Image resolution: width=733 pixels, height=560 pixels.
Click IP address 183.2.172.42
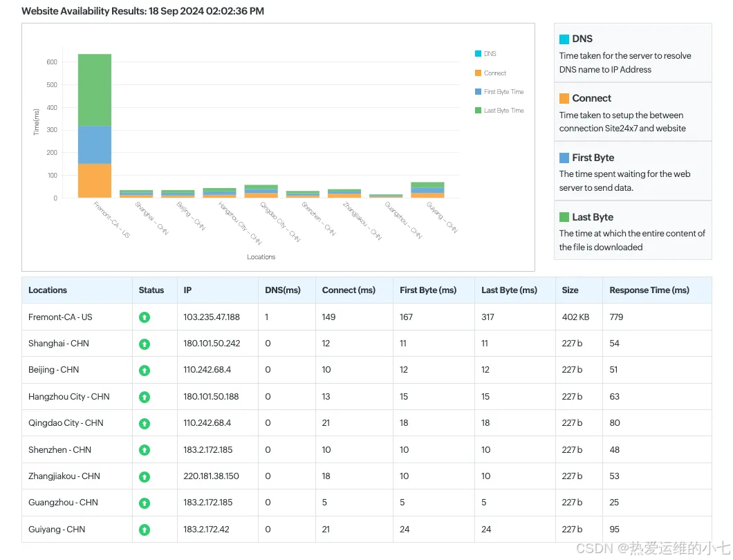pos(206,529)
